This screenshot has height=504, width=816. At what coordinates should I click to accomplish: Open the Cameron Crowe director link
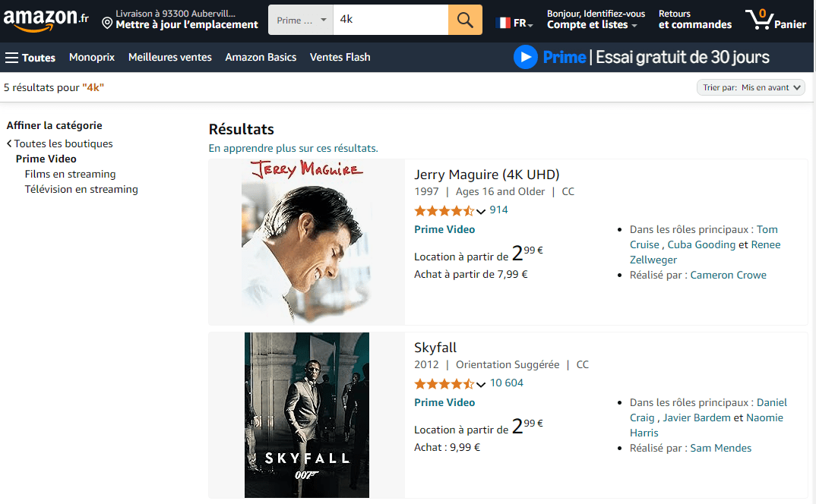728,275
